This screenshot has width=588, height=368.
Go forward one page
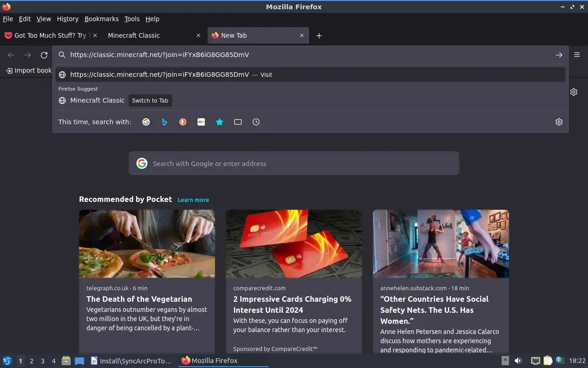coord(28,55)
